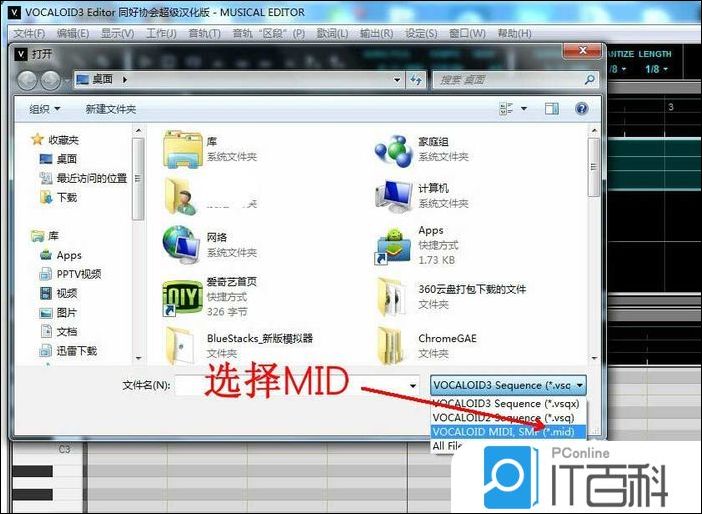Choose VOCALOID3 Sequence (*.vsqx) option
The image size is (702, 514).
[x=506, y=403]
